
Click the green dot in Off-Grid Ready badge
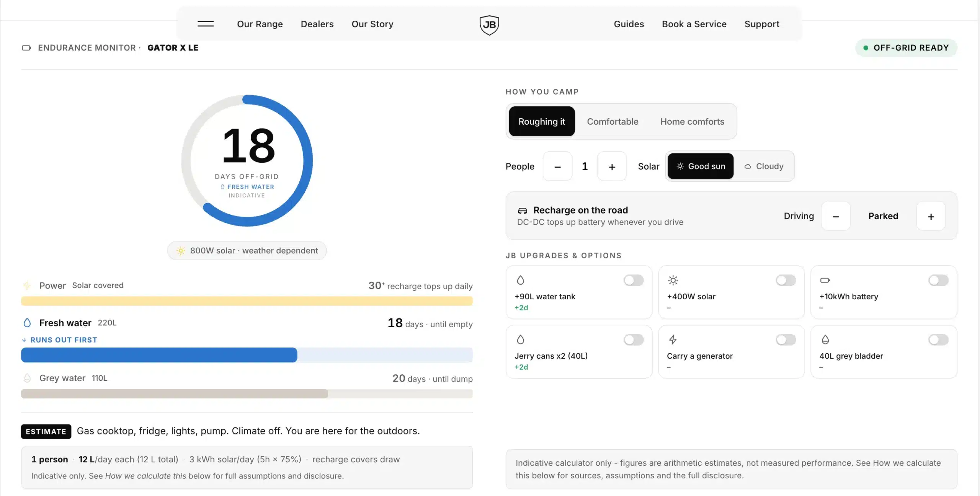click(x=866, y=48)
